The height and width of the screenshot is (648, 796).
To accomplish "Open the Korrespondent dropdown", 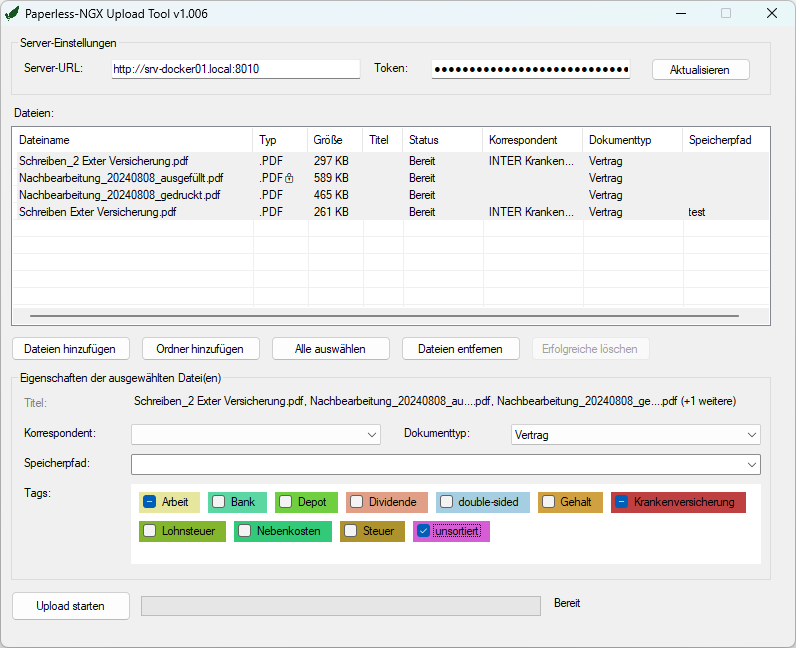I will pyautogui.click(x=372, y=435).
